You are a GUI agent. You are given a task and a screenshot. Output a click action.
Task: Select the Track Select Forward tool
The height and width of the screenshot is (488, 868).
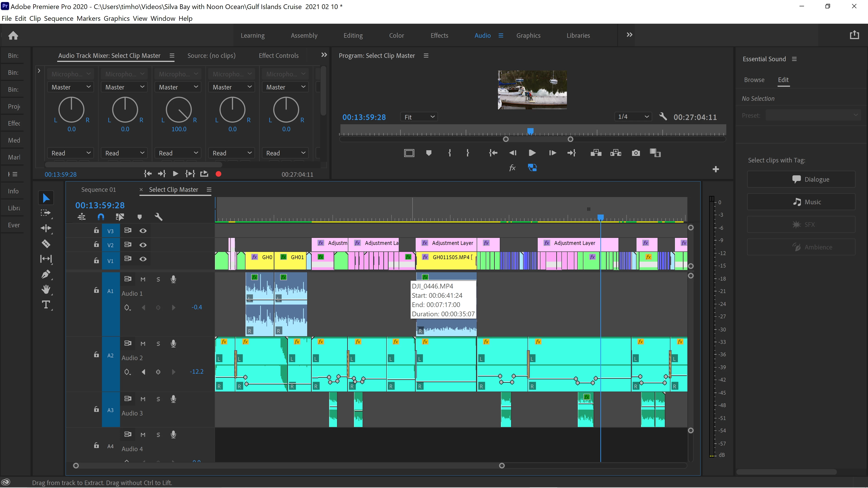(46, 213)
